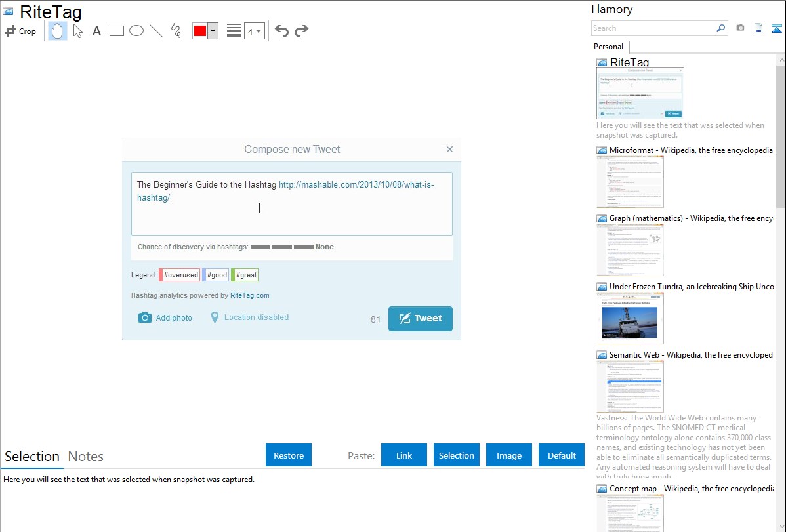The image size is (786, 532).
Task: Choose the straight line tool
Action: [x=156, y=31]
